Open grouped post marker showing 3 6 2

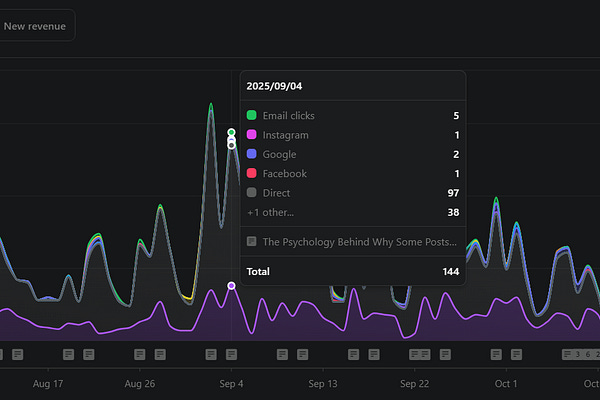(x=581, y=354)
